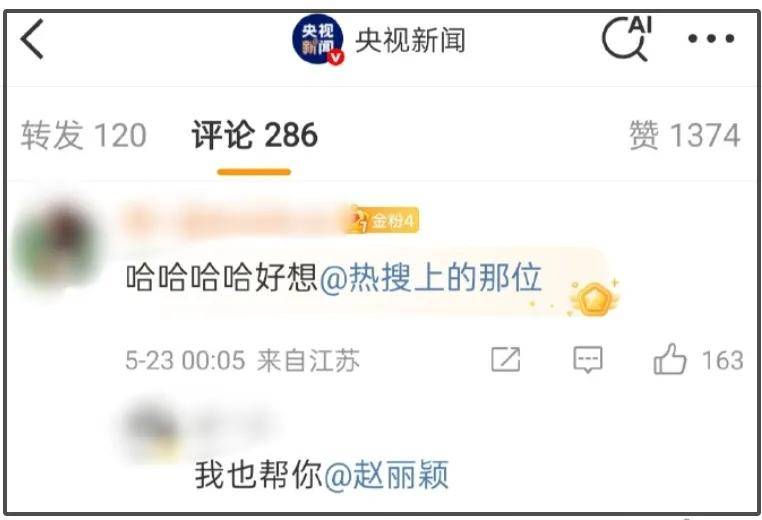Like the comment with thumbs-up icon
The image size is (762, 520).
pyautogui.click(x=670, y=359)
